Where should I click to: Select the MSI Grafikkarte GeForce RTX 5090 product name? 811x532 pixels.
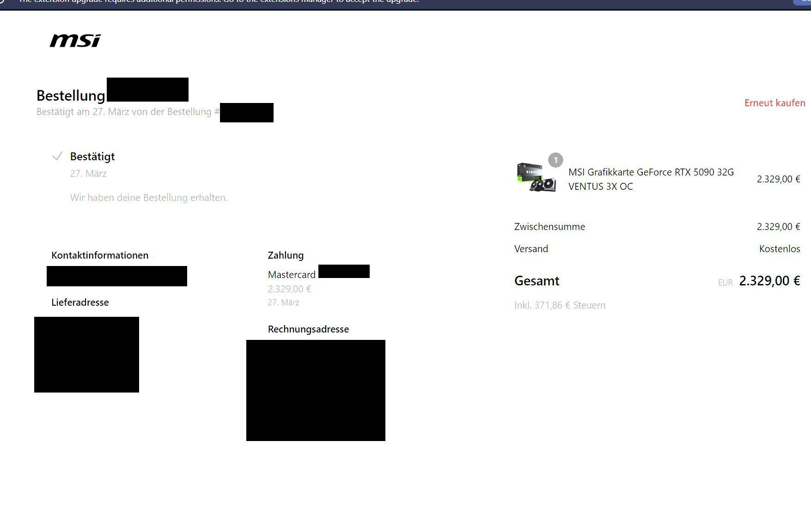point(651,179)
